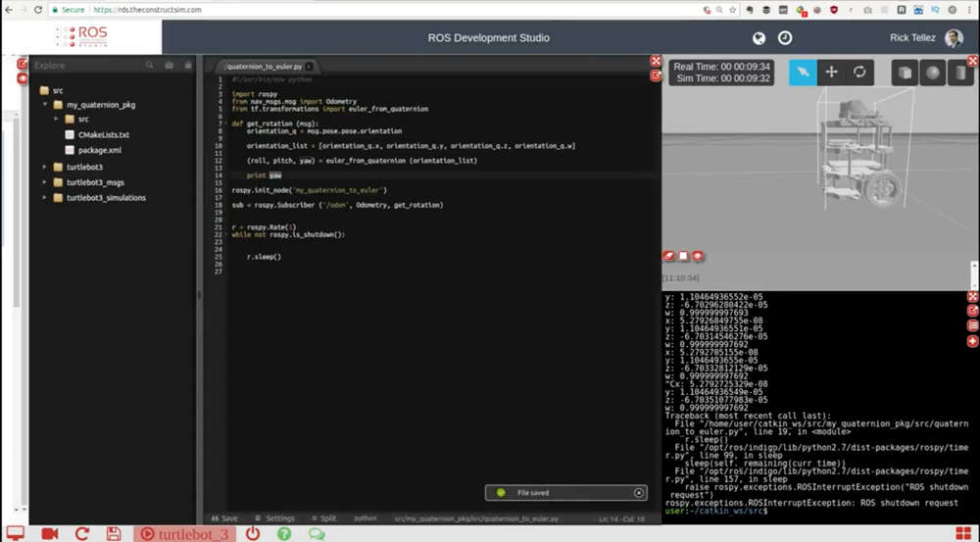This screenshot has width=980, height=542.
Task: Open package.xml in file tree
Action: 100,150
